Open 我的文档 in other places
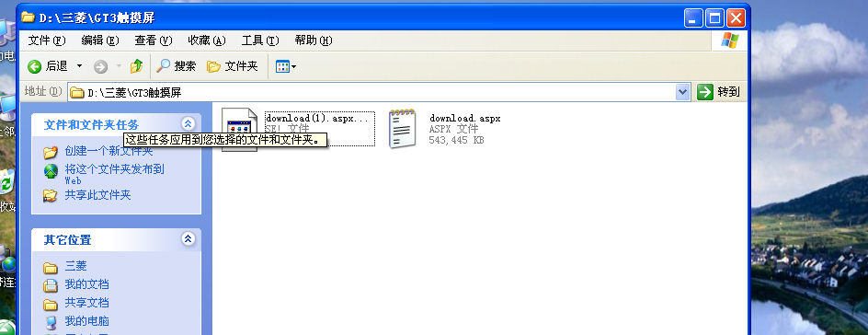The height and width of the screenshot is (335, 868). (86, 284)
